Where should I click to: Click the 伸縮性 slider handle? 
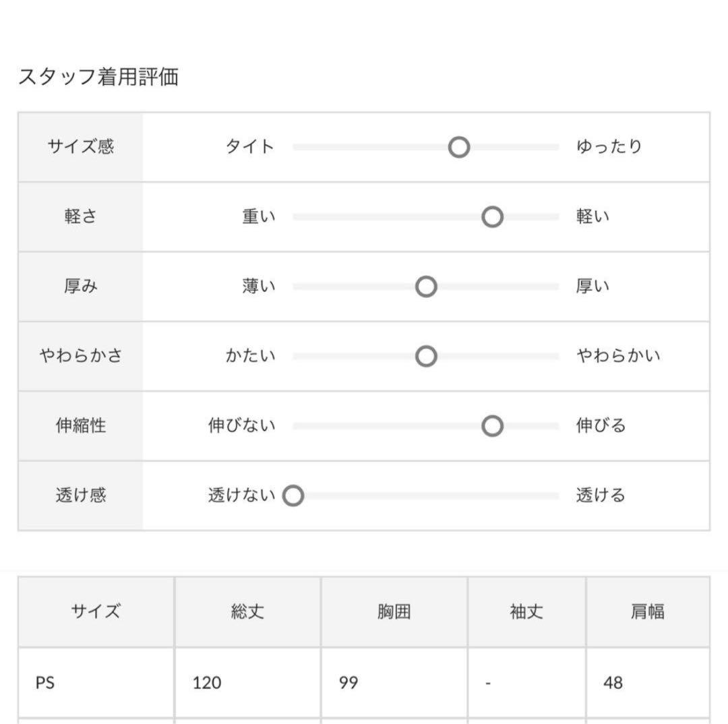pyautogui.click(x=492, y=426)
